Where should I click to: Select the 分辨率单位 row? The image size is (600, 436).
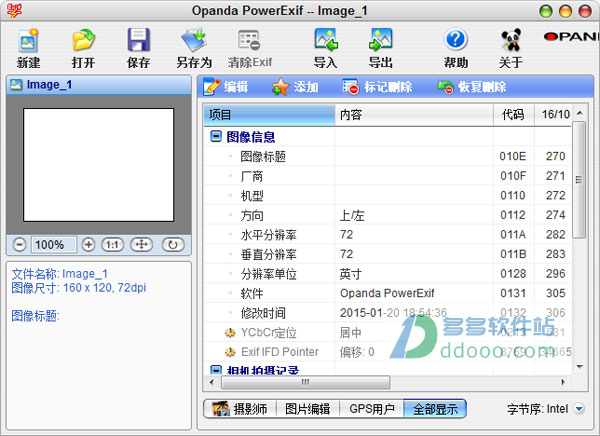(x=388, y=273)
